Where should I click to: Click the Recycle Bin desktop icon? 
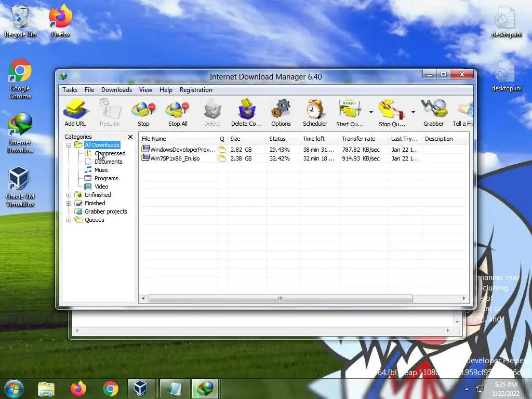pyautogui.click(x=20, y=21)
